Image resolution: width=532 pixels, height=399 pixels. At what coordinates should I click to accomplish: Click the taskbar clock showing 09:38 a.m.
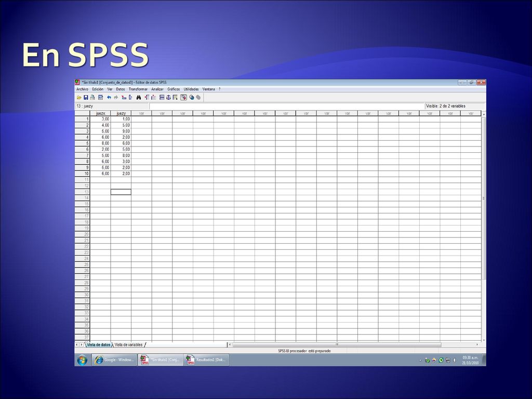pyautogui.click(x=470, y=361)
